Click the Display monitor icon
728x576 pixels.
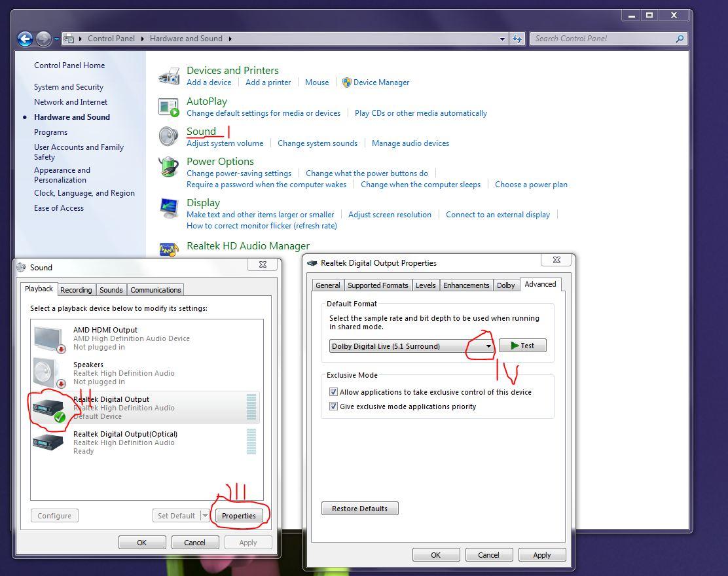168,208
